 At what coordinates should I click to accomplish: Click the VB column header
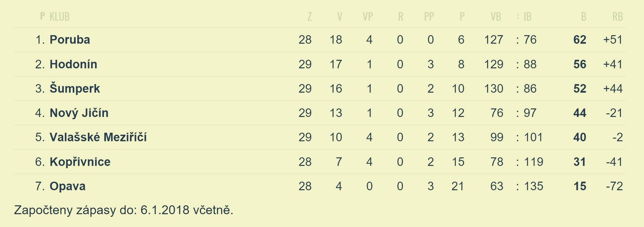(x=496, y=17)
